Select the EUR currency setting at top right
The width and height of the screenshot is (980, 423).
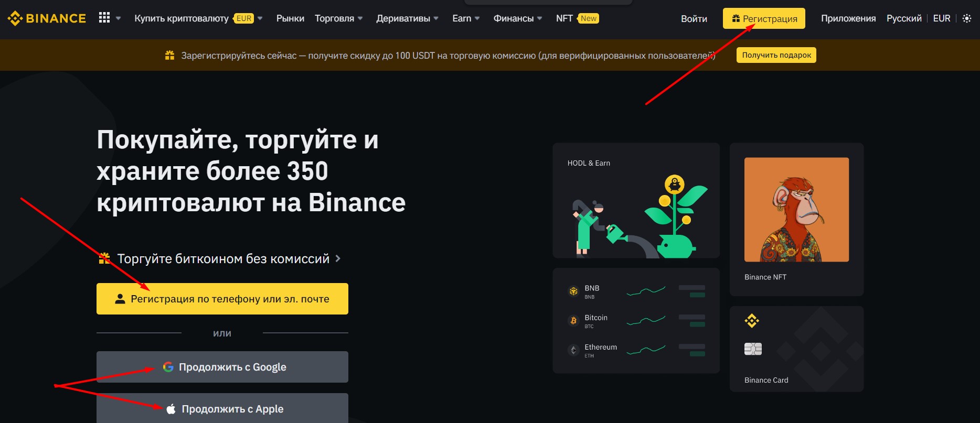pyautogui.click(x=942, y=18)
